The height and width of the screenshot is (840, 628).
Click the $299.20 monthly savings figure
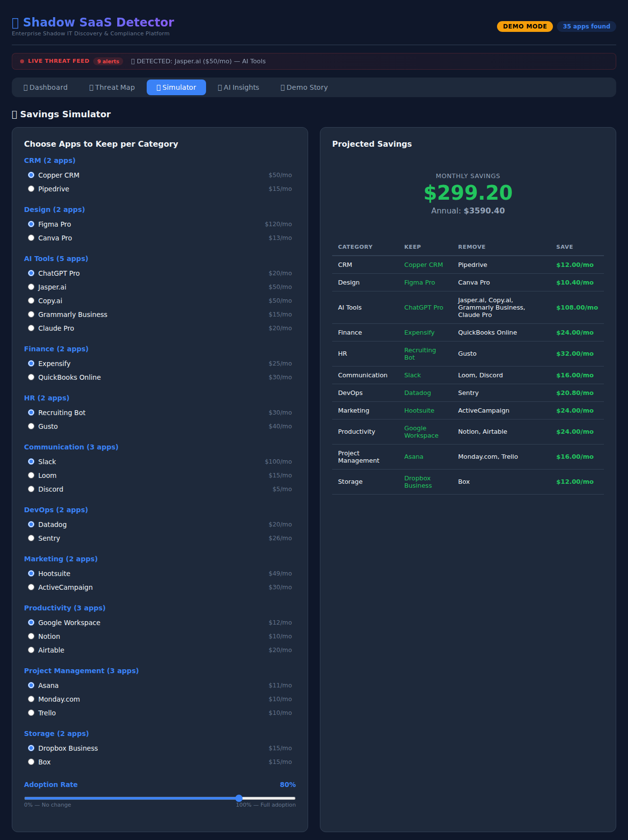point(468,193)
